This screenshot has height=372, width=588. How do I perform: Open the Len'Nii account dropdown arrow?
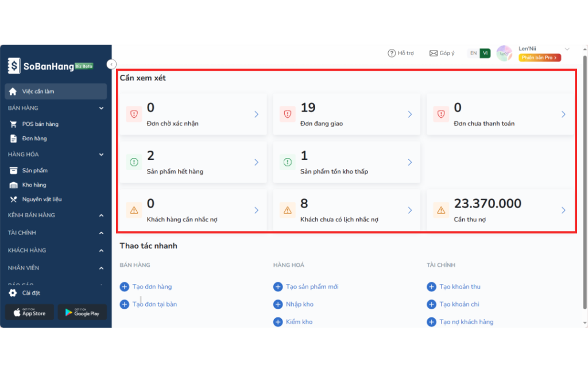tap(567, 49)
